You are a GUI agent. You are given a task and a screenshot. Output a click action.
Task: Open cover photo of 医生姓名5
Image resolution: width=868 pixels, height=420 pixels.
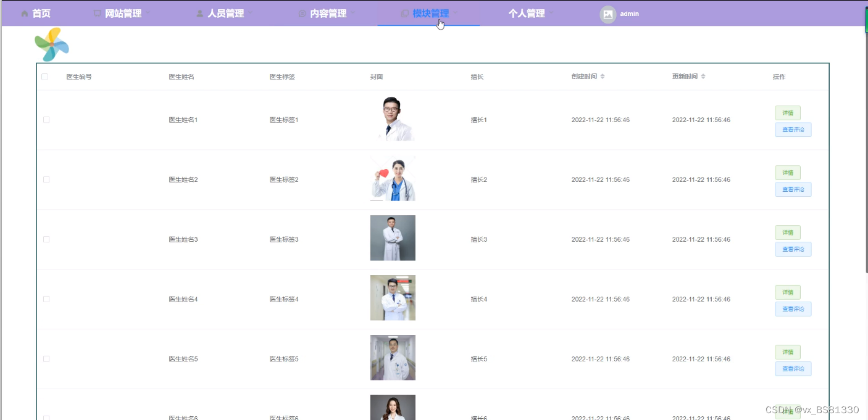tap(393, 358)
